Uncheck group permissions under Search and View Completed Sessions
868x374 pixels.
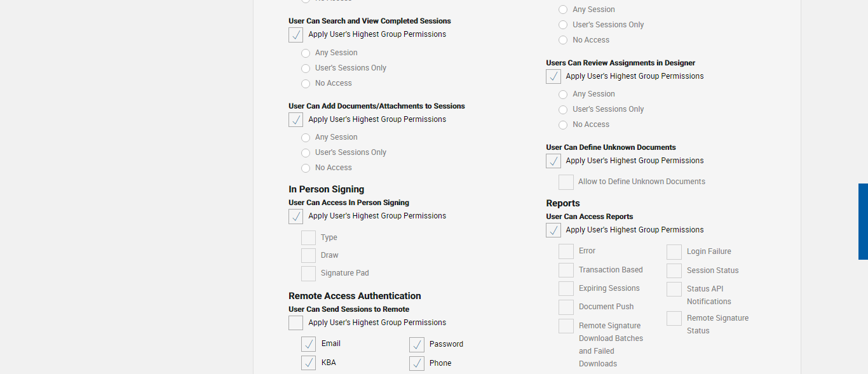[296, 35]
